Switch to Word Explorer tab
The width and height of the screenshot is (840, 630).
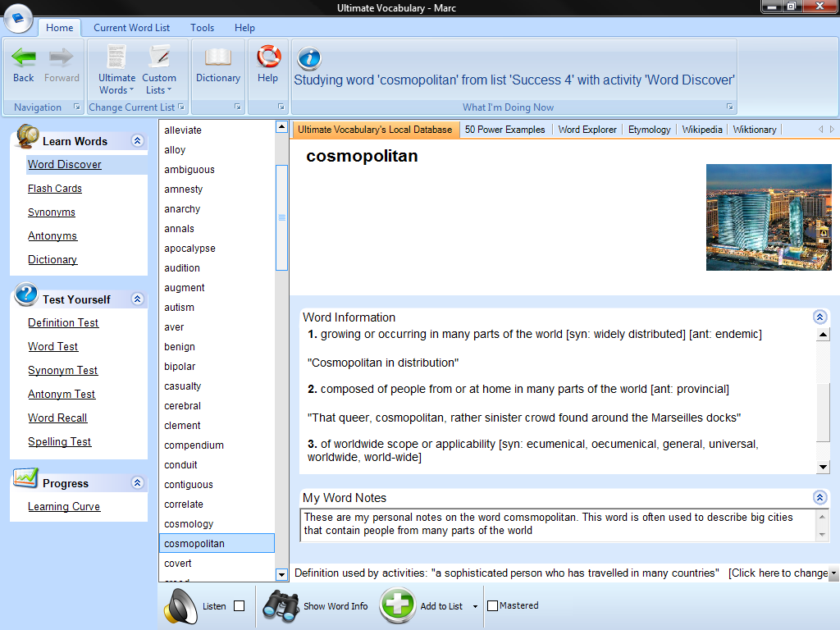click(x=587, y=130)
